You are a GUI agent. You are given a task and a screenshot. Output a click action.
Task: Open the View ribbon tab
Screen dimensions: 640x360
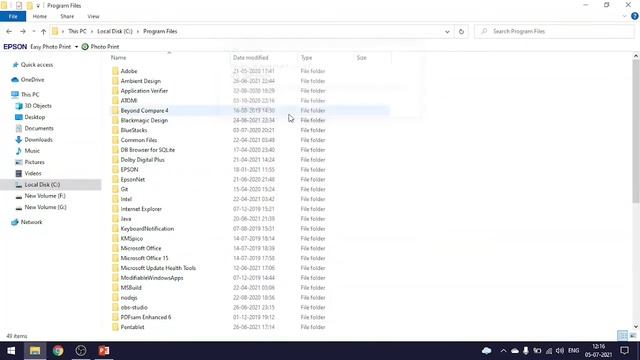click(93, 16)
